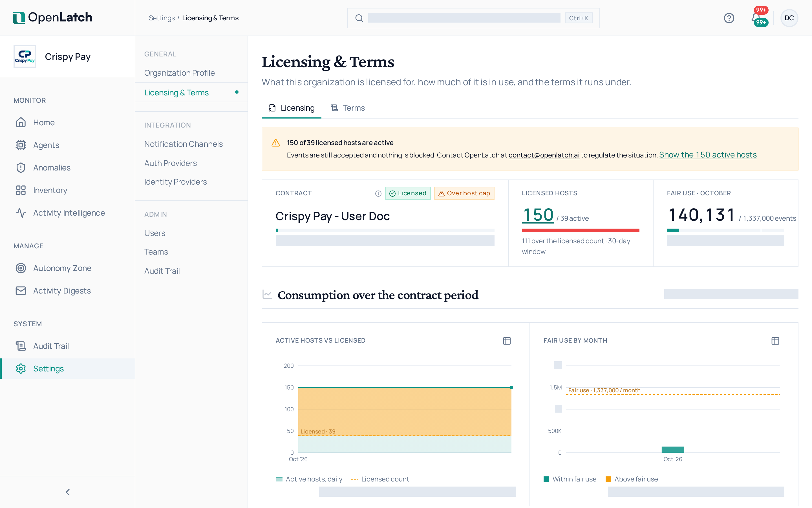Click the search magnifier icon
This screenshot has width=812, height=508.
tap(359, 18)
